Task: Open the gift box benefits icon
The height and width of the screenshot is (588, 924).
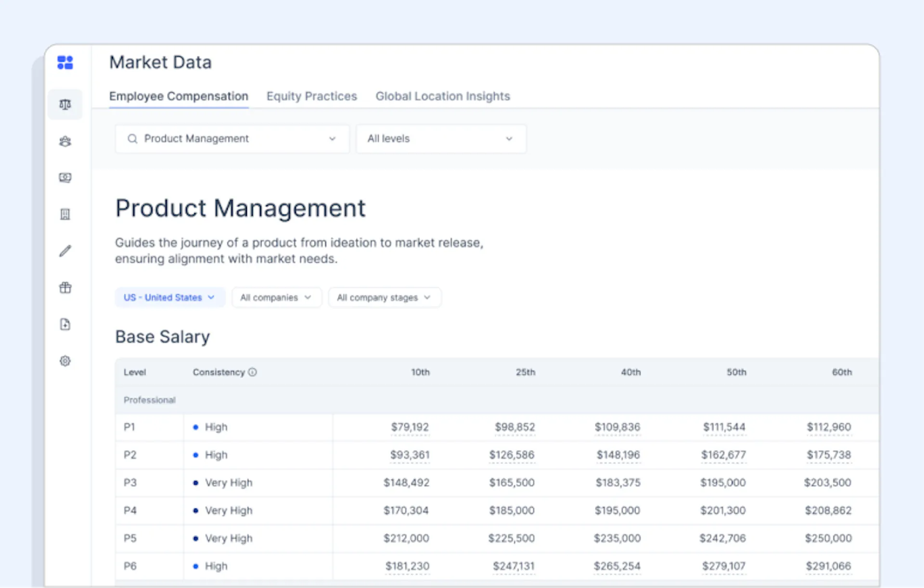Action: (65, 288)
